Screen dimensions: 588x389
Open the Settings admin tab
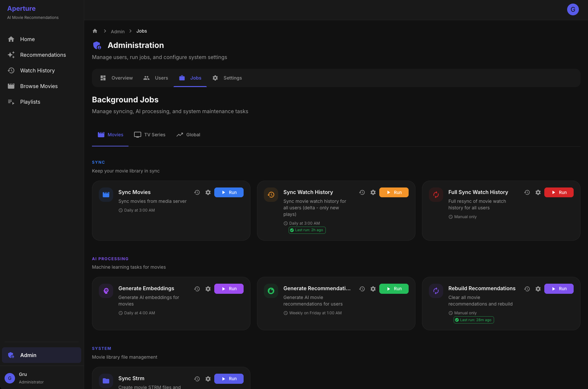click(x=227, y=78)
